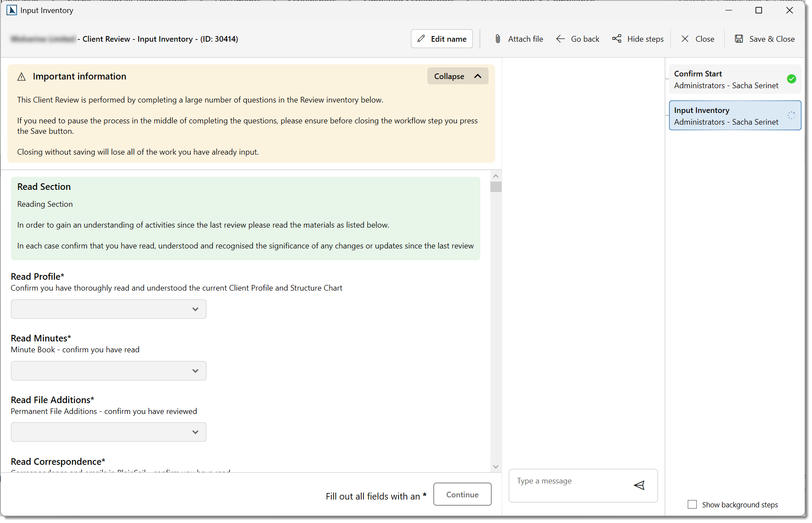
Task: Click the Go back arrow icon
Action: (x=561, y=39)
